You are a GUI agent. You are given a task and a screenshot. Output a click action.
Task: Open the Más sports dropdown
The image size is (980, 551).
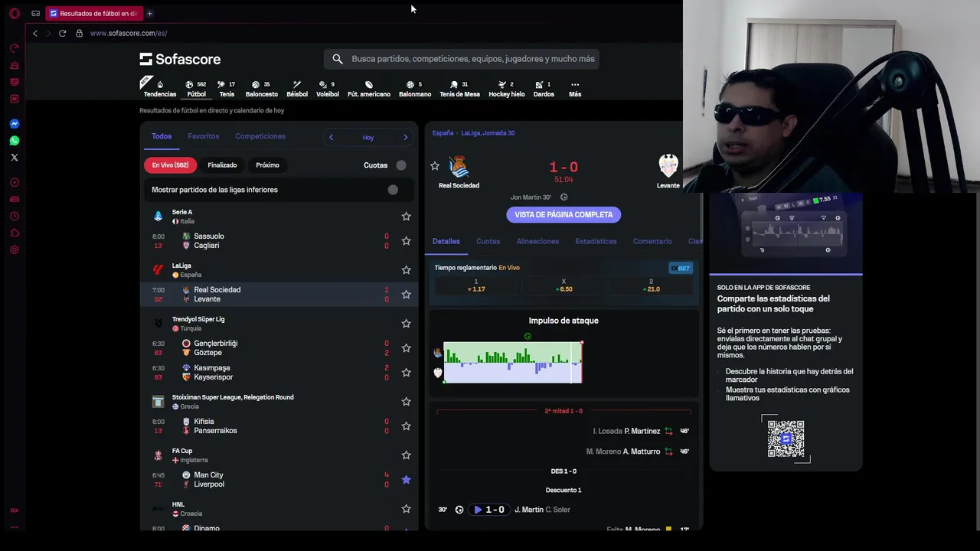click(x=575, y=89)
